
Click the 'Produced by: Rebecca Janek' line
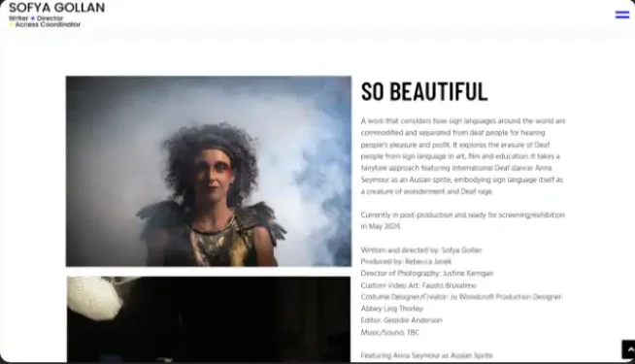(x=406, y=261)
